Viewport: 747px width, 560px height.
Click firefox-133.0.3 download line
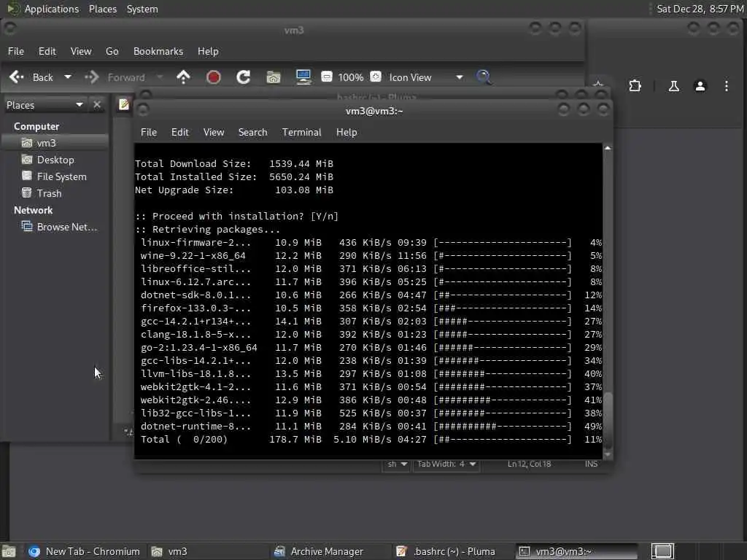[368, 308]
